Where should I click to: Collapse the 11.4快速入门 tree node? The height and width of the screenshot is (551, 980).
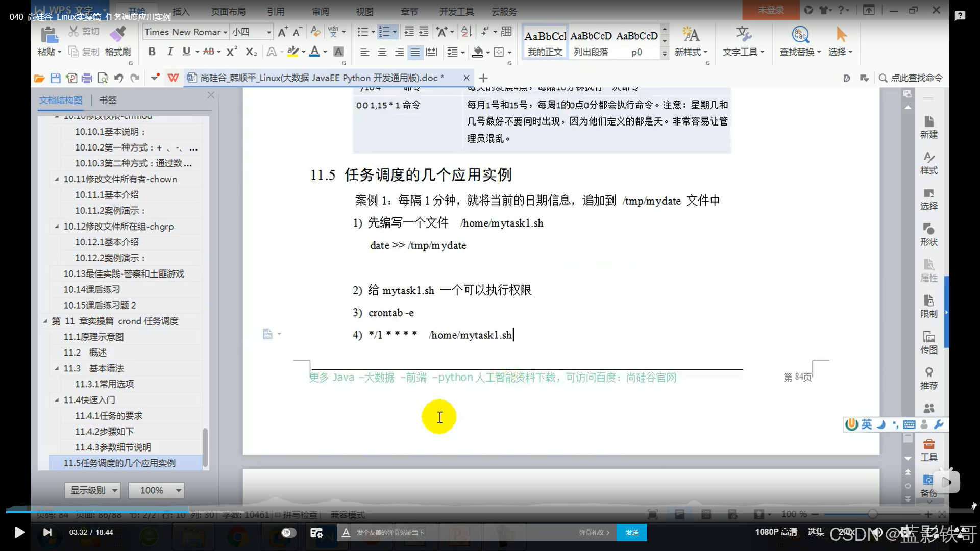(x=57, y=400)
